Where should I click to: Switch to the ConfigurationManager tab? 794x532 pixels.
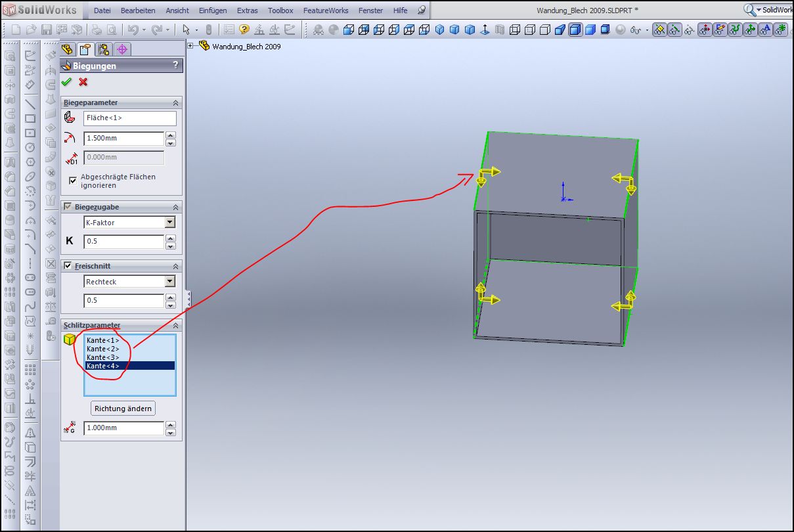tap(104, 49)
